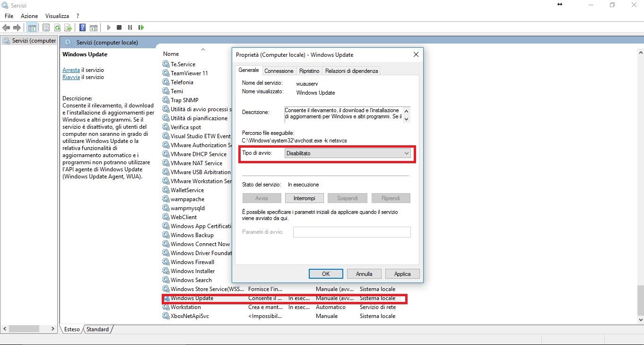Click the gear icon of XboxNetApiSvc

pos(165,316)
